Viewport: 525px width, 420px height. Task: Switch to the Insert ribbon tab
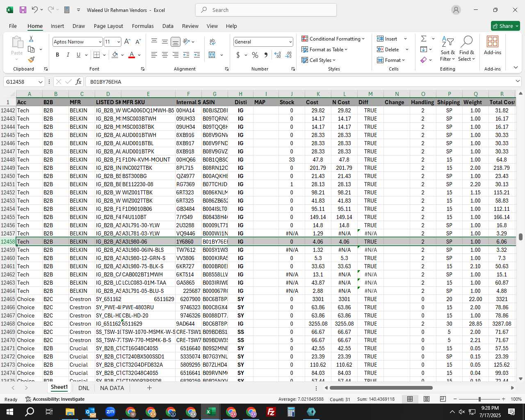click(57, 26)
